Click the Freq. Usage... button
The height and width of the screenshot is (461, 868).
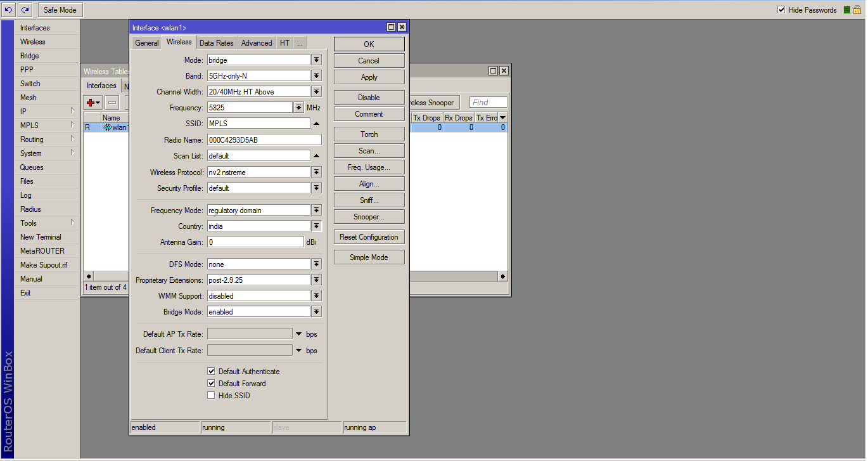369,167
